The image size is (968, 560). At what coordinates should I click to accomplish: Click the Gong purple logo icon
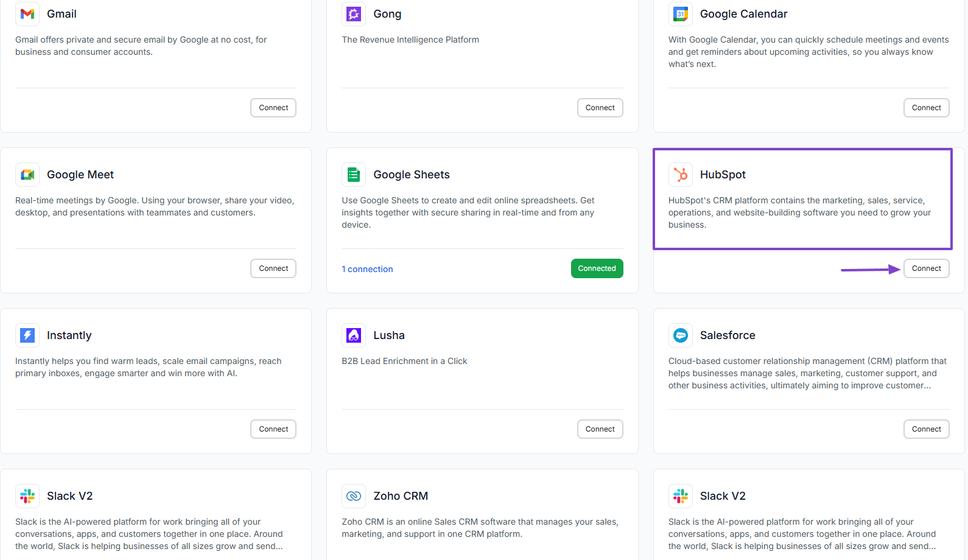click(354, 14)
